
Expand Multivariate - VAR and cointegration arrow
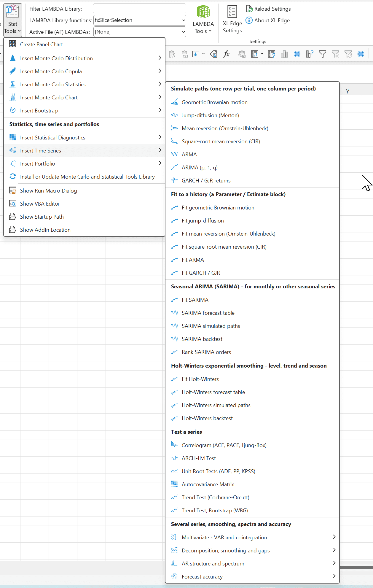334,537
